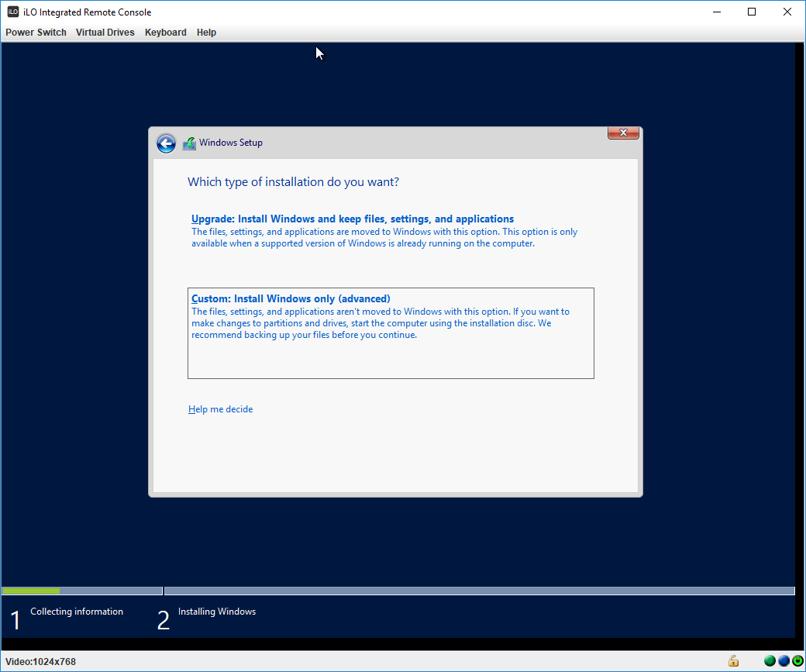Click the iLO logo in the title bar

coord(13,12)
